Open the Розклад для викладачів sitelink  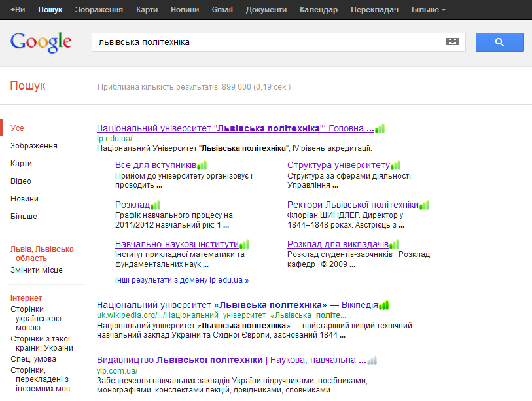pyautogui.click(x=338, y=244)
